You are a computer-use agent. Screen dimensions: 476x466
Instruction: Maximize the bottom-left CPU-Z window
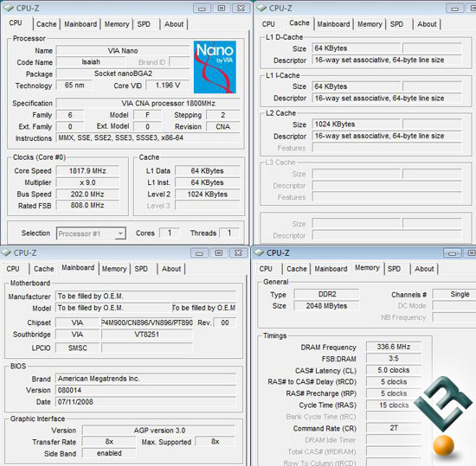click(219, 252)
